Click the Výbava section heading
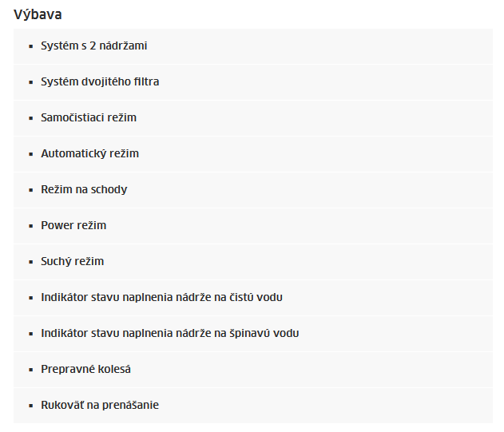Image resolution: width=504 pixels, height=432 pixels. click(38, 15)
